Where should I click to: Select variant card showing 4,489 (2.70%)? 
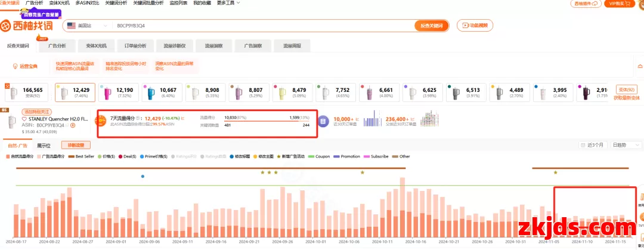coord(509,92)
